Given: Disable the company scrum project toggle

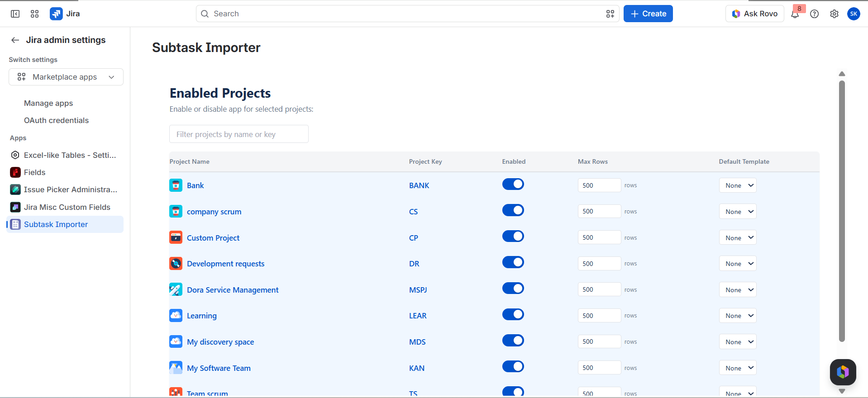Looking at the screenshot, I should pyautogui.click(x=513, y=210).
